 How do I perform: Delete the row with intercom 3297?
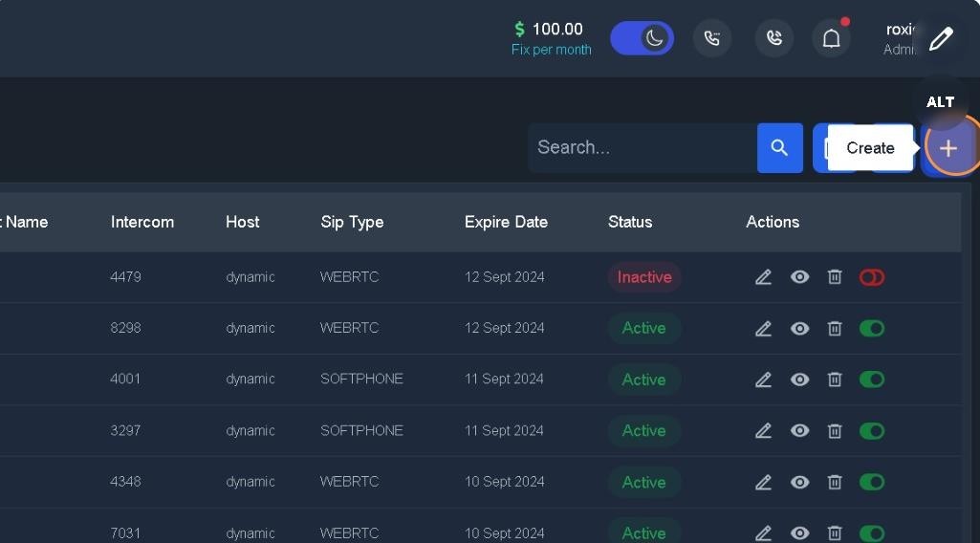coord(835,431)
